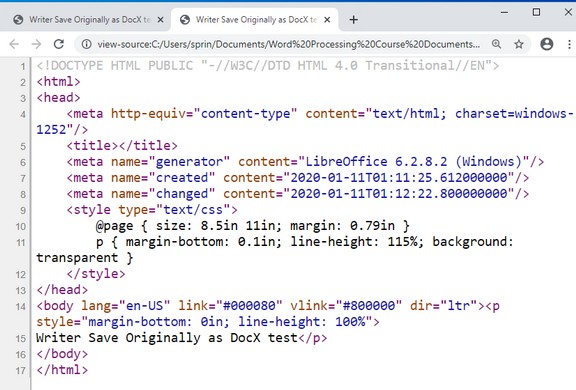Minimize the browser window

click(x=504, y=12)
